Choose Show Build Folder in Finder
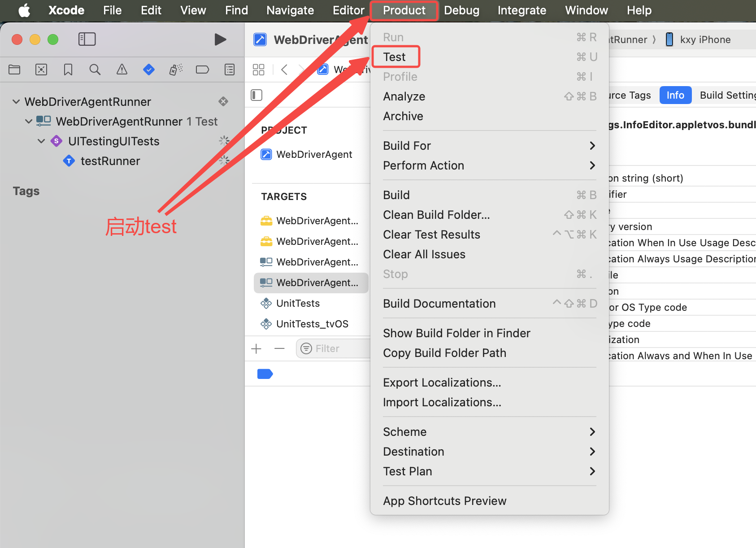 [490, 333]
